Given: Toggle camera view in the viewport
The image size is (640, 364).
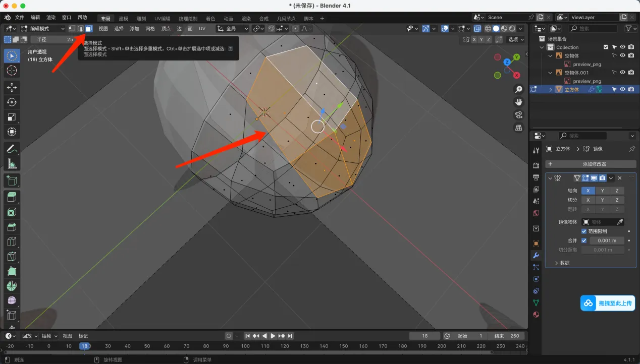Looking at the screenshot, I should point(518,115).
